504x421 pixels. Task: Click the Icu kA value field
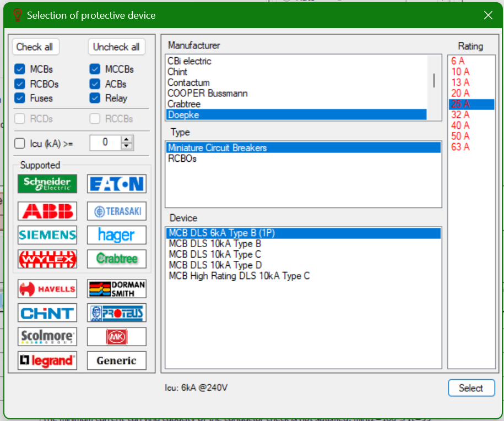coord(105,143)
